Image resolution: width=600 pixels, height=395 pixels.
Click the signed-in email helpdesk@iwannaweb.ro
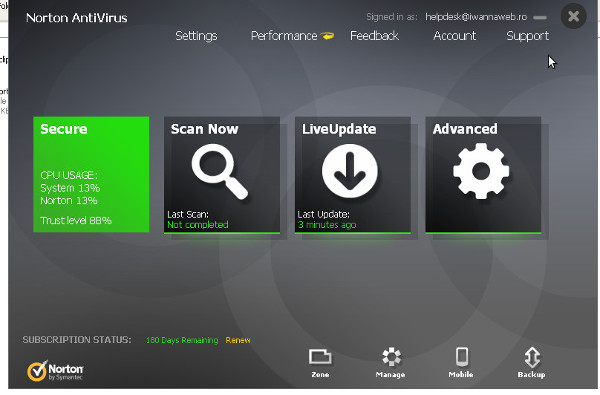(476, 17)
